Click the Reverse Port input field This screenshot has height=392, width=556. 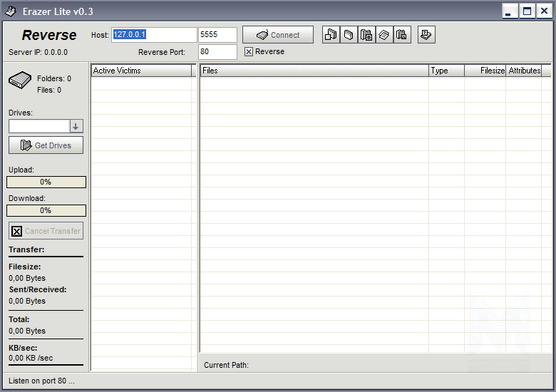pyautogui.click(x=217, y=52)
